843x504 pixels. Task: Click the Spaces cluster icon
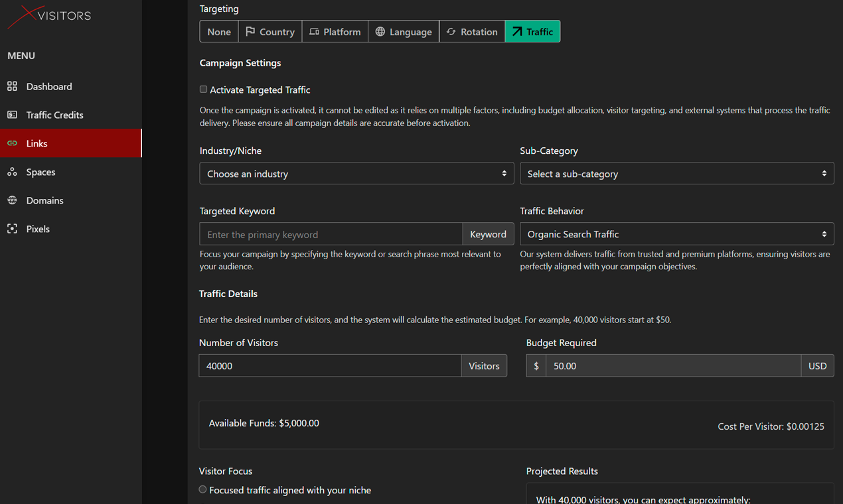tap(12, 172)
